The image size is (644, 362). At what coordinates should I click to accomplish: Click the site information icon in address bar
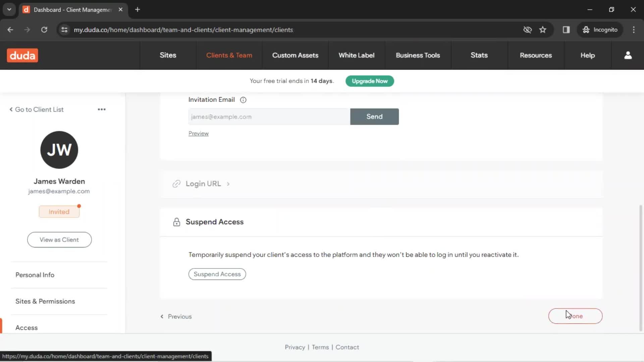pos(64,30)
